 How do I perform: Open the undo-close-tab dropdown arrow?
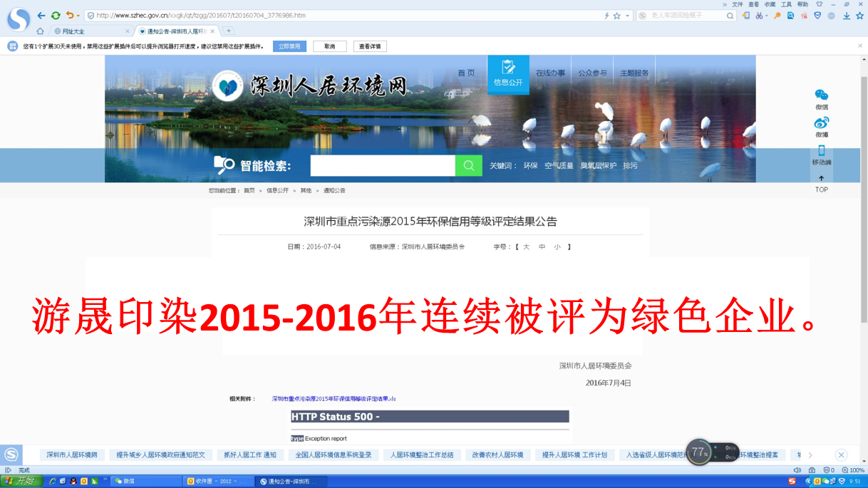click(77, 16)
